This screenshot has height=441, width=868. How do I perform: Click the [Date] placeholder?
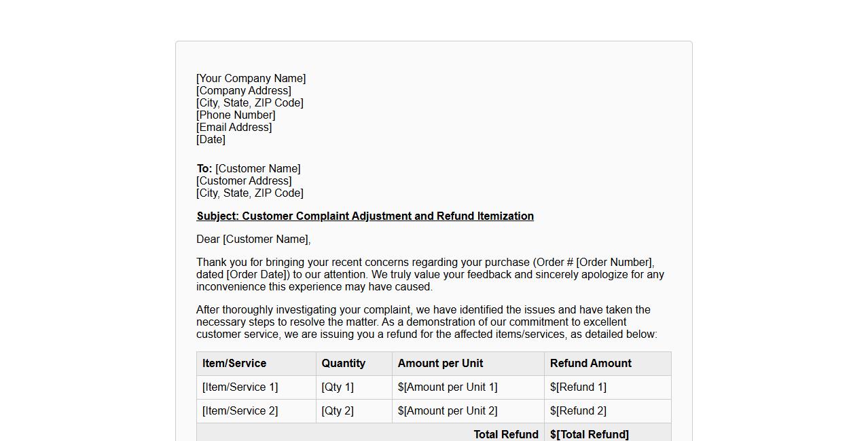click(x=211, y=140)
